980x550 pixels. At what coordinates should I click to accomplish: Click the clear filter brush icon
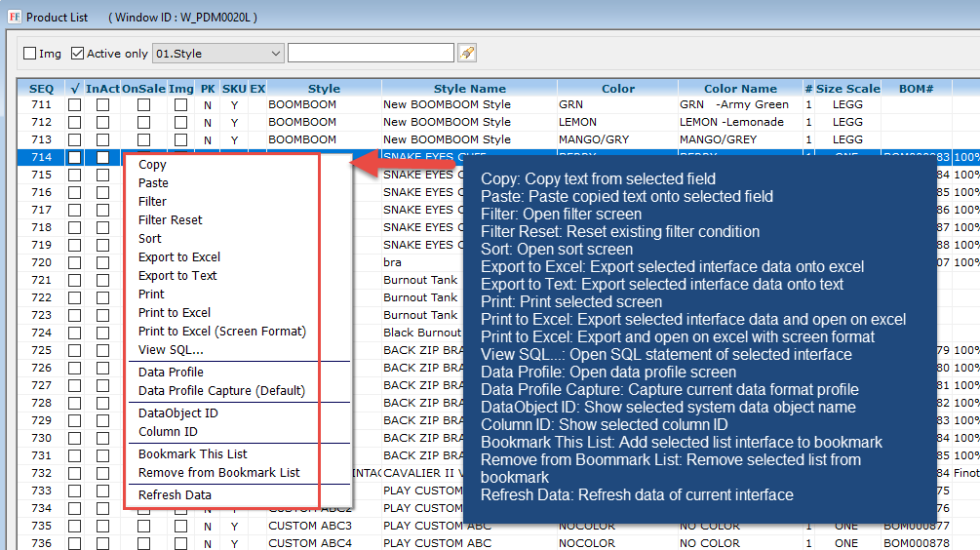point(467,53)
